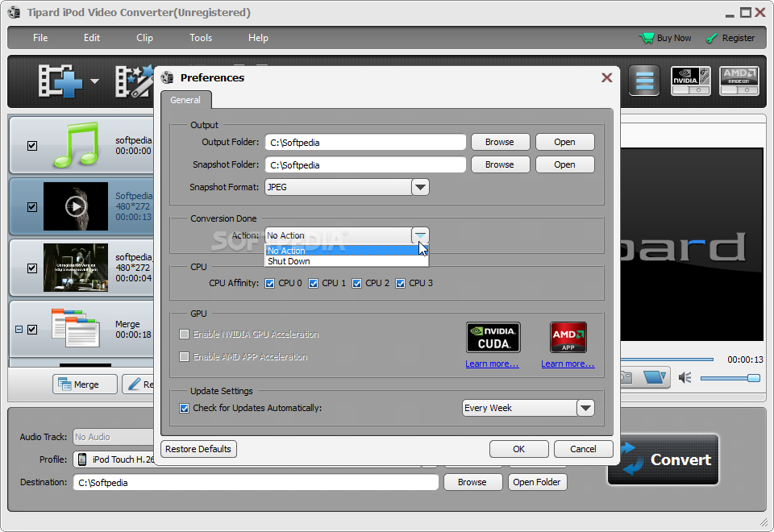The height and width of the screenshot is (532, 774).
Task: Open the Clip menu
Action: tap(144, 38)
